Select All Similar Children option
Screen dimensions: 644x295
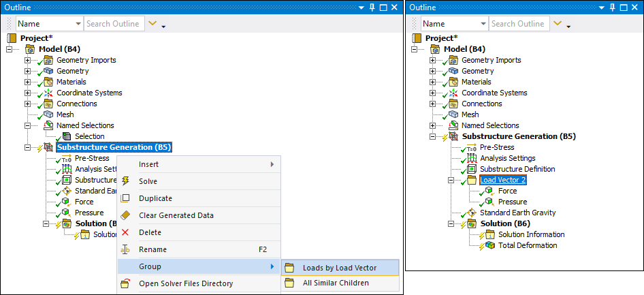coord(340,283)
